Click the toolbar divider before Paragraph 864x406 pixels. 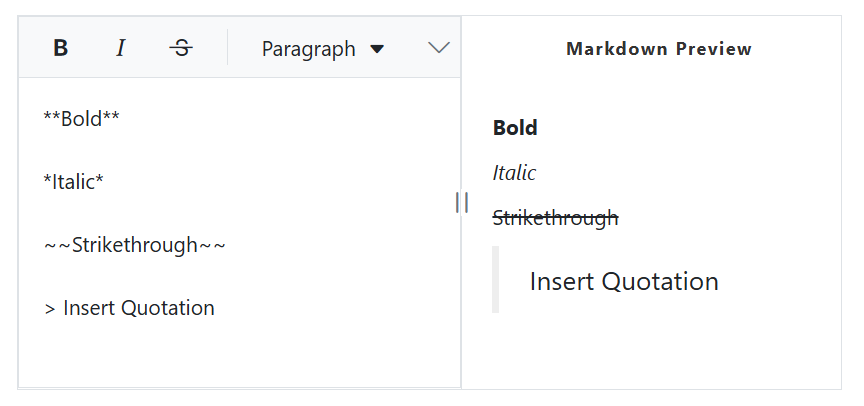[228, 48]
